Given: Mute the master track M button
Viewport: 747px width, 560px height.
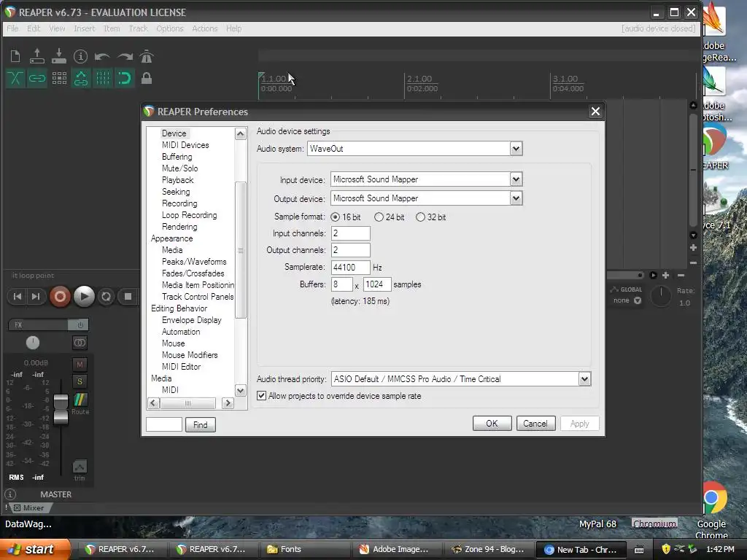Looking at the screenshot, I should [80, 365].
